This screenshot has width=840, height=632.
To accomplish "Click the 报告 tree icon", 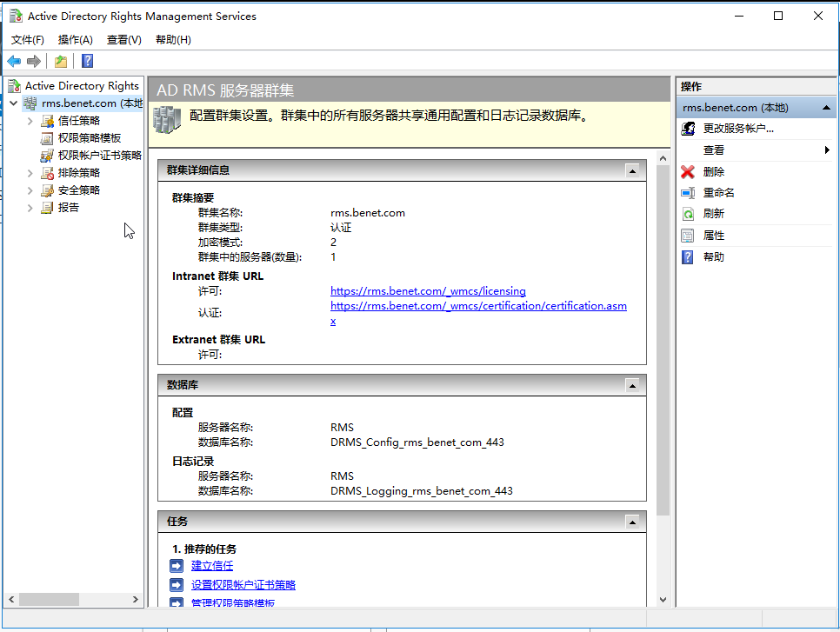I will tap(48, 207).
